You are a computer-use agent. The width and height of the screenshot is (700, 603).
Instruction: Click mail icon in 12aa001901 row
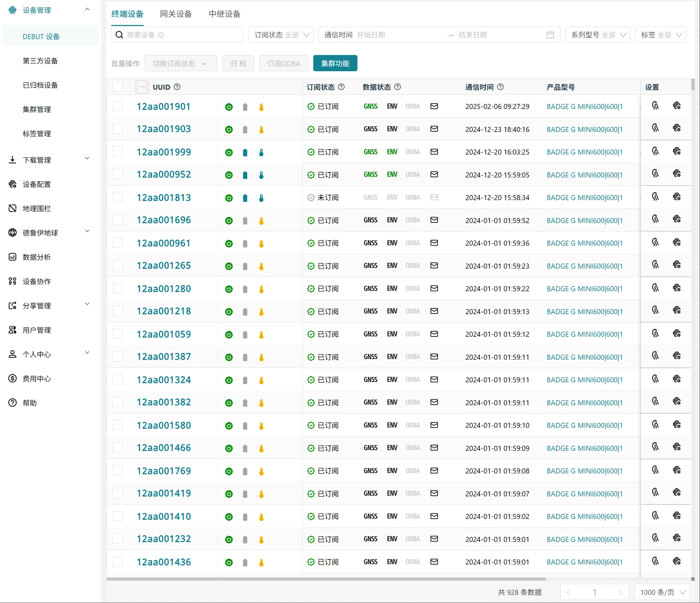[434, 106]
